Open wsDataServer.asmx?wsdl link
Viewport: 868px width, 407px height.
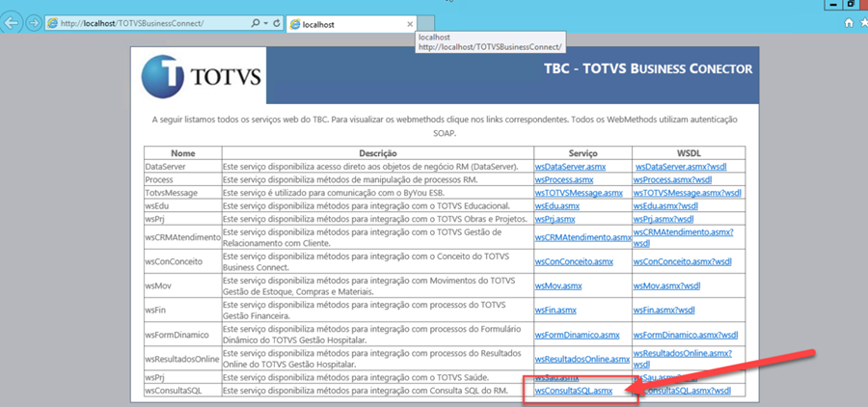pyautogui.click(x=681, y=166)
